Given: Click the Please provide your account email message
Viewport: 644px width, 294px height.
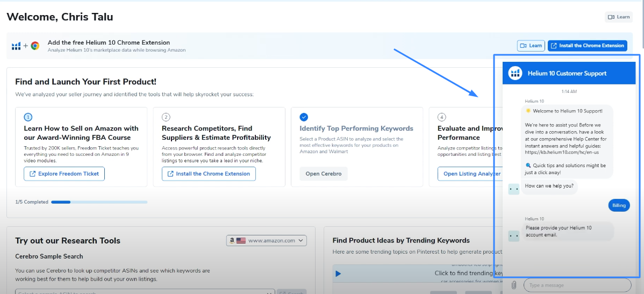Looking at the screenshot, I should 568,231.
